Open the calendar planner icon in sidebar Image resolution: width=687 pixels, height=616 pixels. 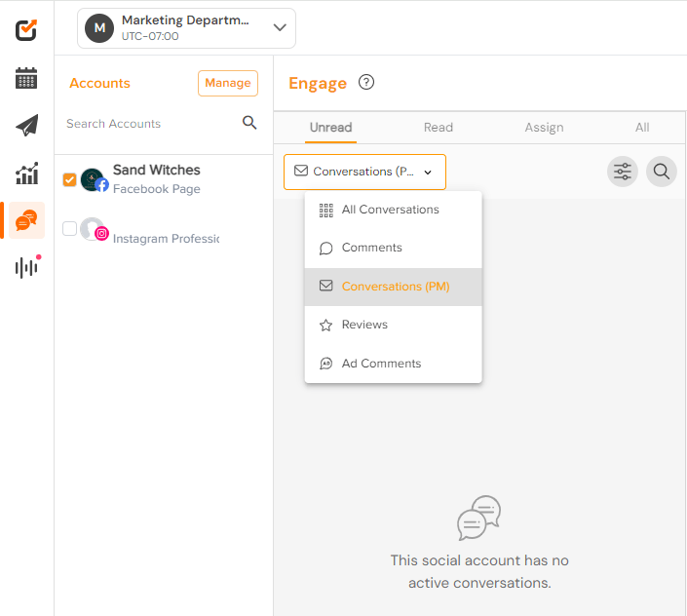[x=26, y=78]
